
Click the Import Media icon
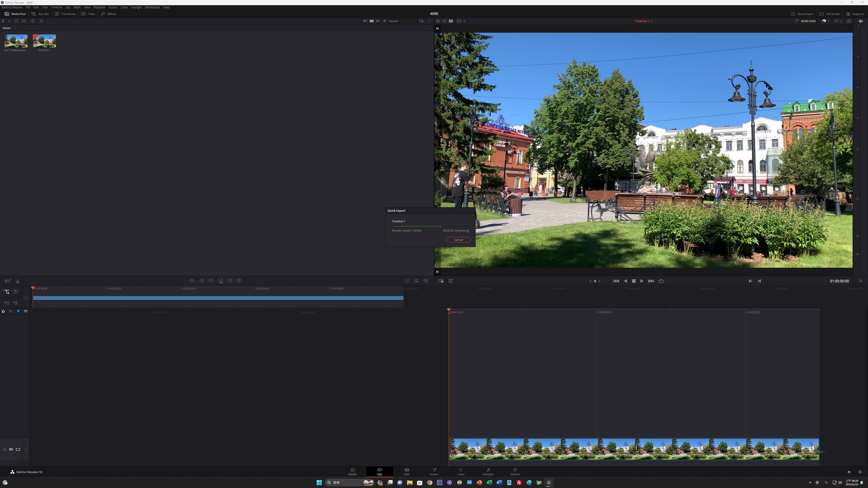[17, 21]
